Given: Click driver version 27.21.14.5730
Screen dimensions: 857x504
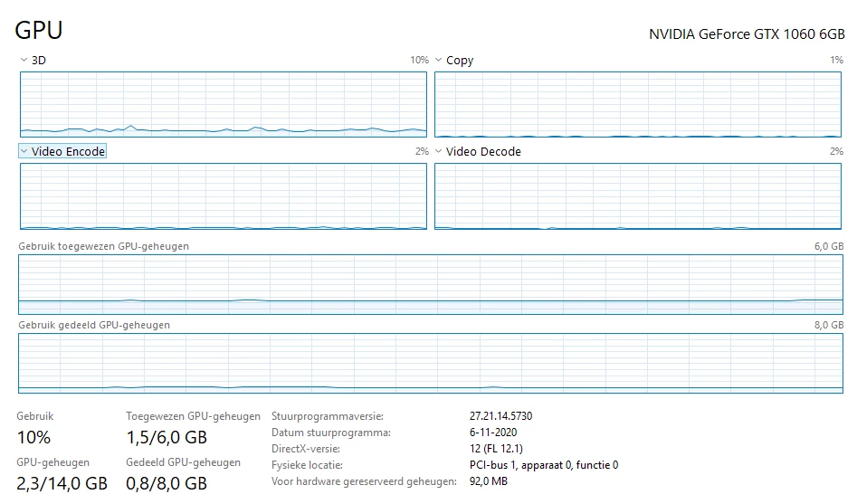Looking at the screenshot, I should tap(500, 416).
